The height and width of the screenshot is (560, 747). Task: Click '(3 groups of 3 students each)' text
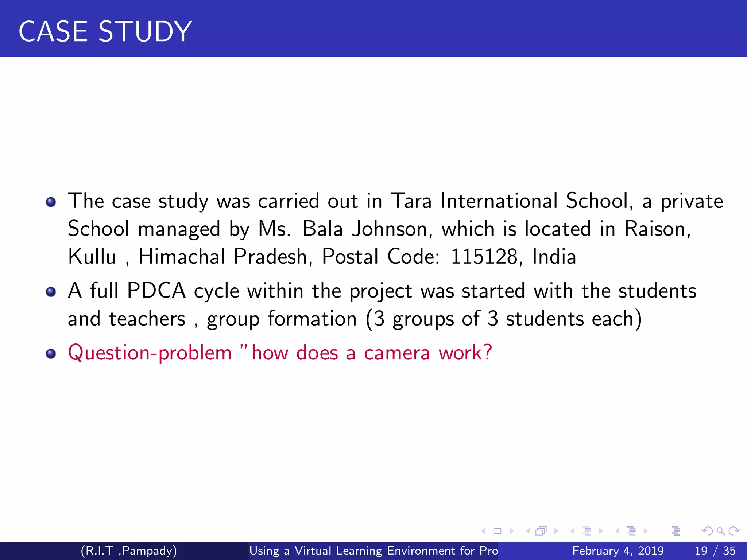coord(504,319)
